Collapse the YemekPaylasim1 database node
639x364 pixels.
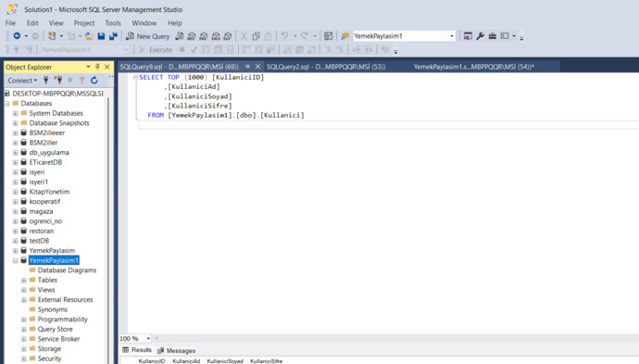tap(15, 260)
